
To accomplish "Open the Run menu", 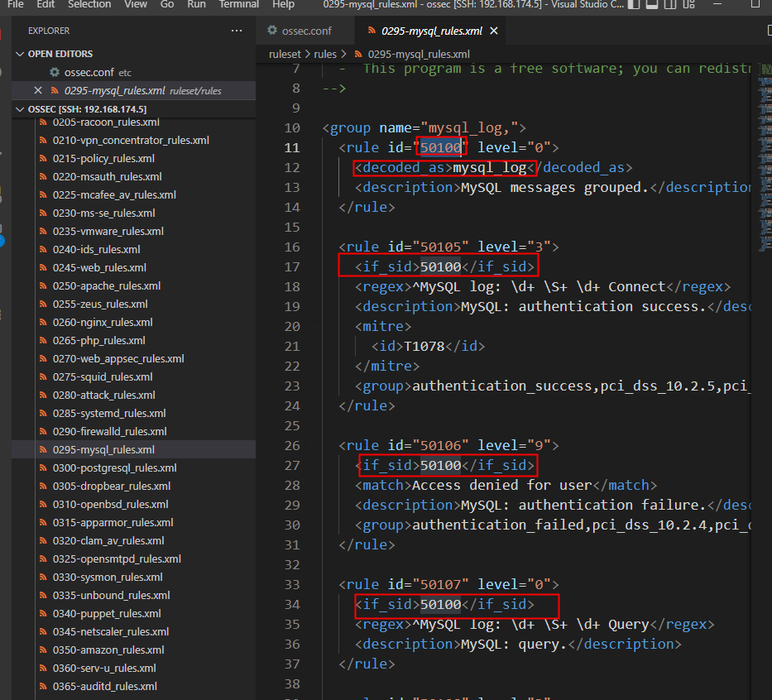I will pyautogui.click(x=196, y=4).
